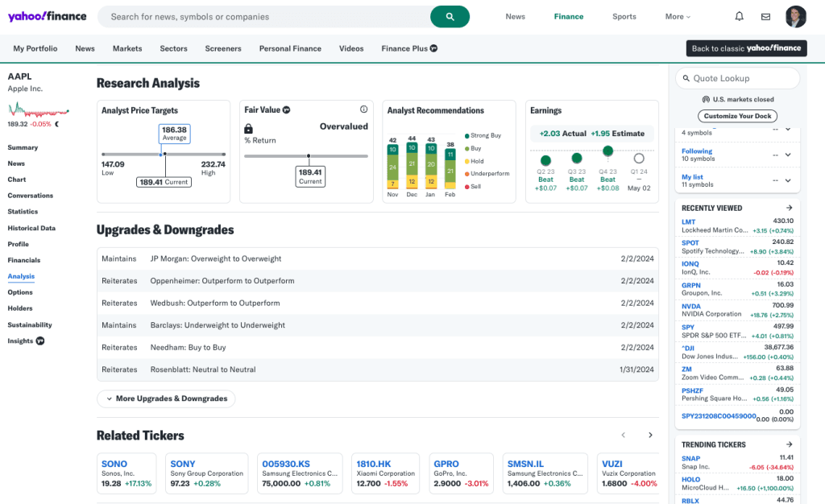Open the Statistics sidebar link
Viewport: 825px width, 504px height.
[23, 212]
